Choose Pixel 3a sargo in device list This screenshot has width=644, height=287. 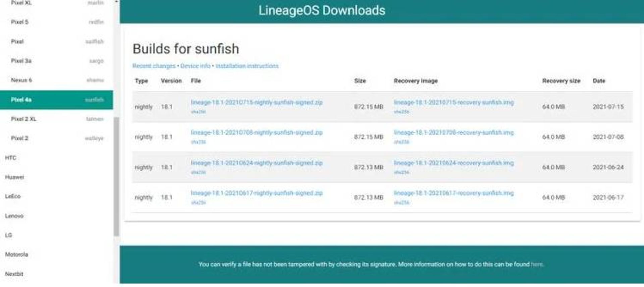[56, 61]
